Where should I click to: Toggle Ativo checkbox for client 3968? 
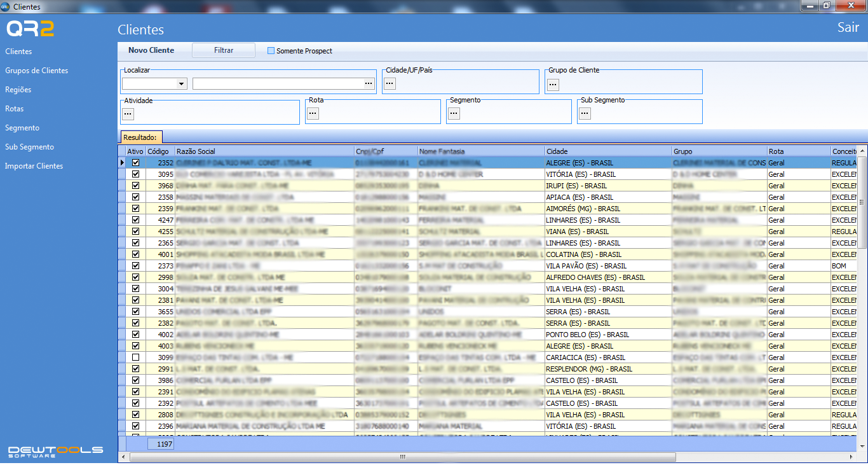pos(135,186)
